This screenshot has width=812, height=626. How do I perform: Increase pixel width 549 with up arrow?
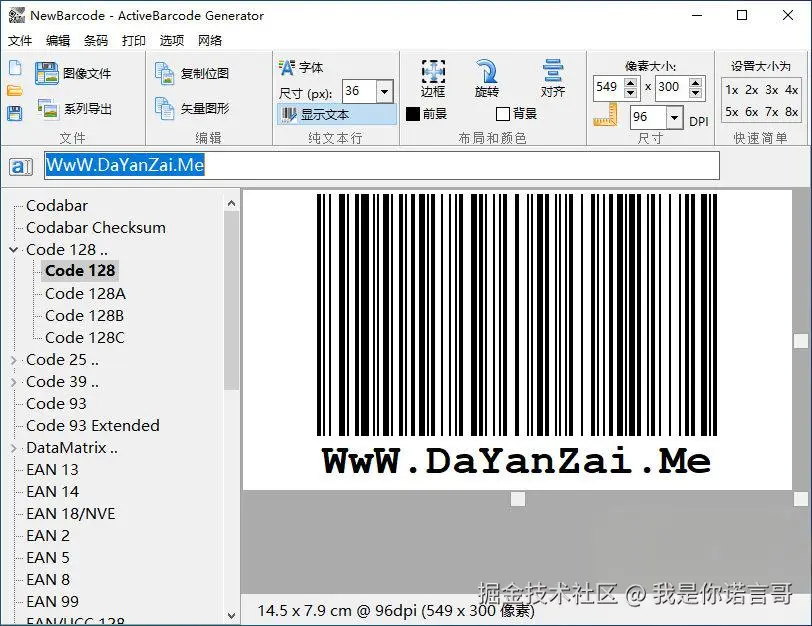[x=630, y=82]
